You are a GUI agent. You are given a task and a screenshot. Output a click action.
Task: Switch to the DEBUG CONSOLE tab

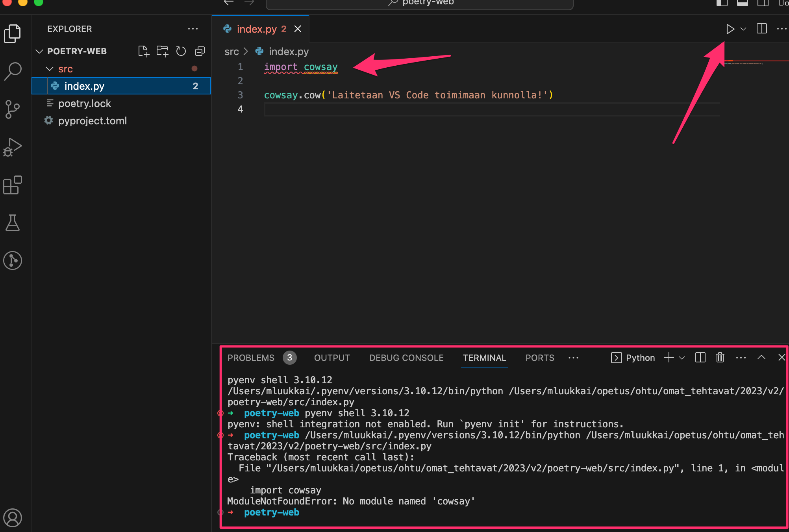pyautogui.click(x=406, y=358)
